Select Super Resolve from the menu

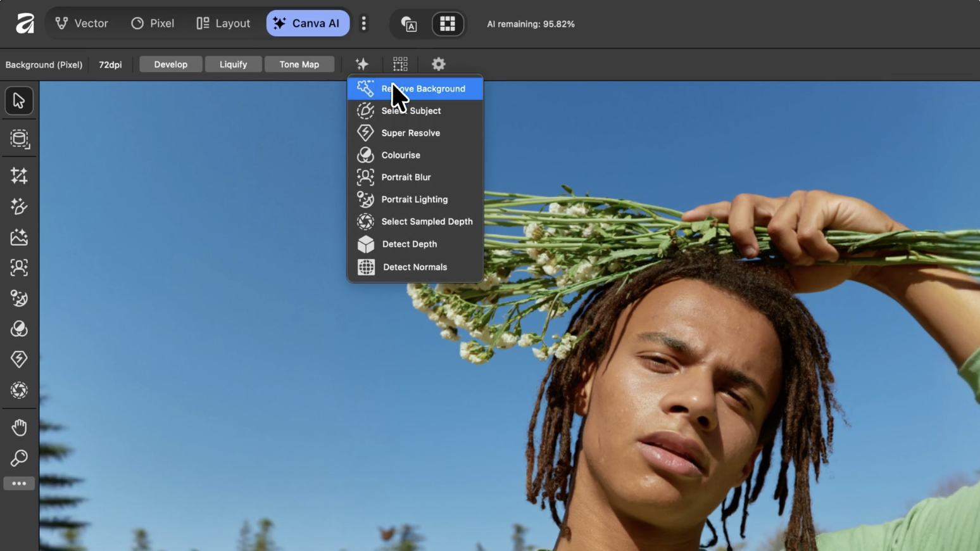(x=410, y=132)
